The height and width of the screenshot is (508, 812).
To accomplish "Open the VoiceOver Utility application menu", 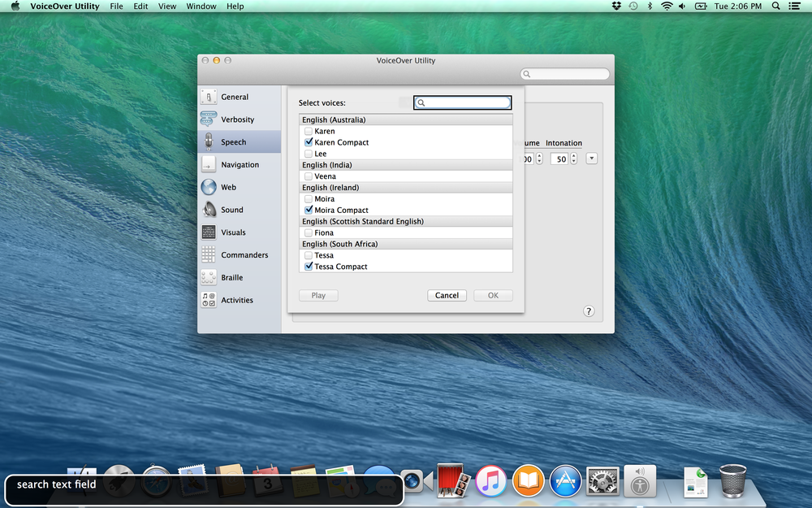I will (x=65, y=7).
